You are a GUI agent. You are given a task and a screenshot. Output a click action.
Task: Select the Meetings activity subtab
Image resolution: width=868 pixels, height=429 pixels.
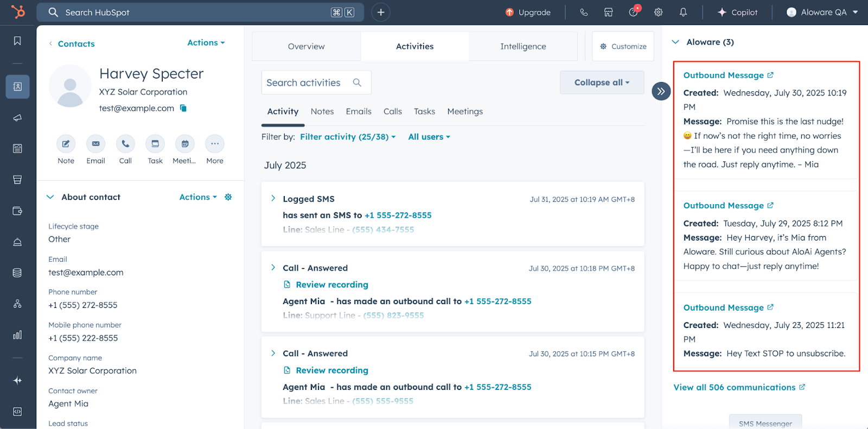pos(465,111)
